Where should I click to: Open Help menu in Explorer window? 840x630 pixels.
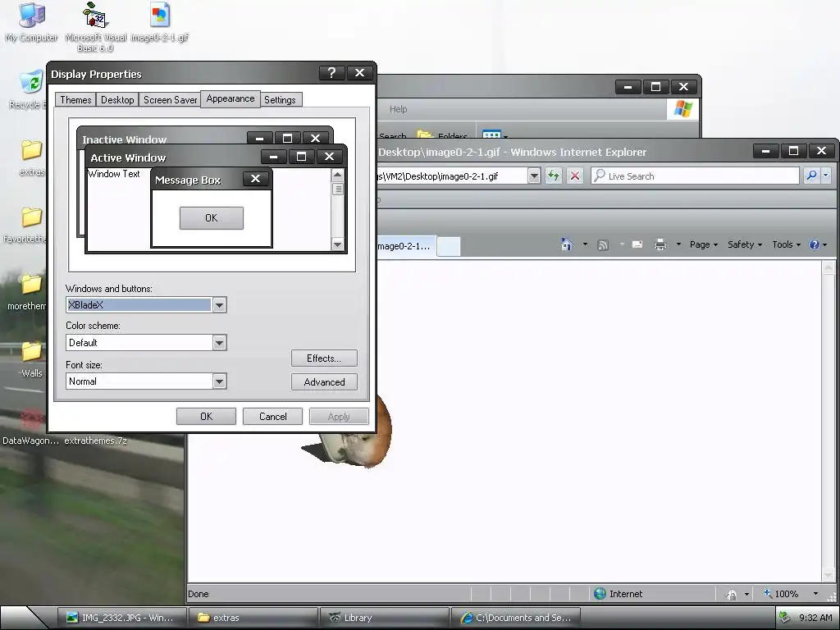click(398, 109)
